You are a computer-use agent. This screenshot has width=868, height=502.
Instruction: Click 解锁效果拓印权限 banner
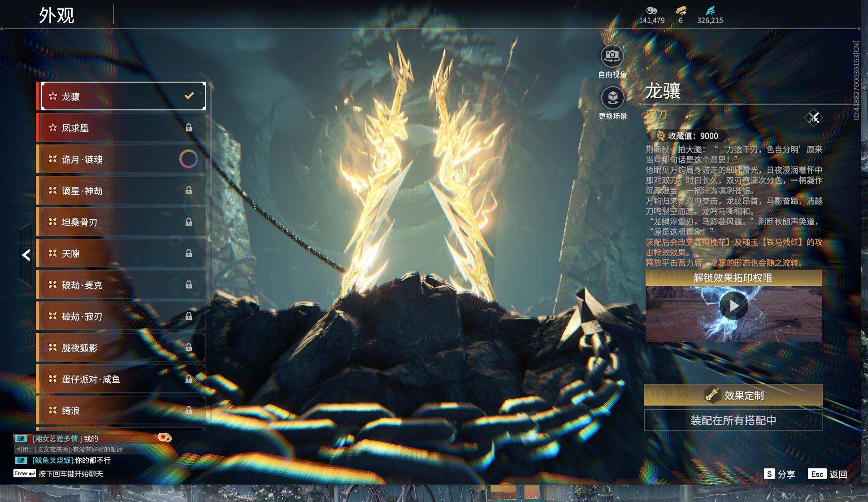733,278
